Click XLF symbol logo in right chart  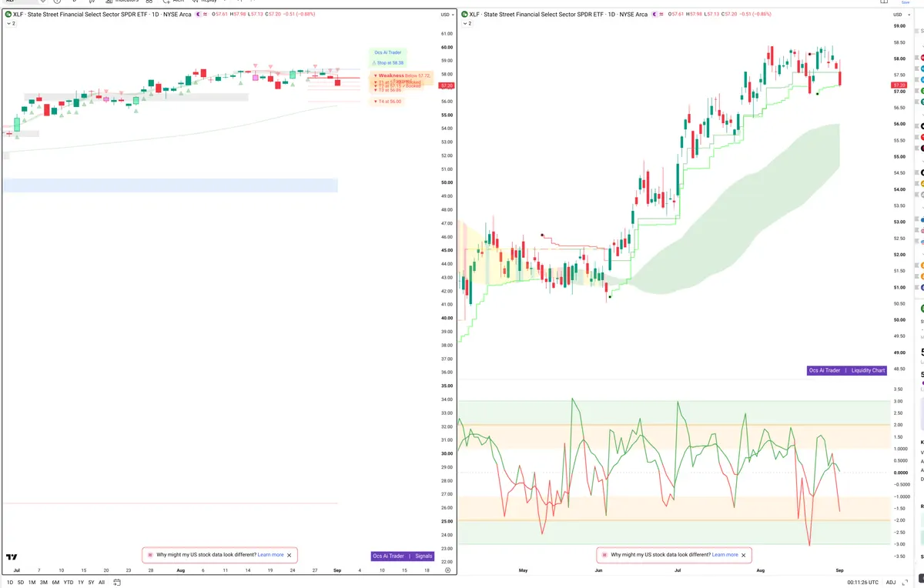pyautogui.click(x=464, y=15)
